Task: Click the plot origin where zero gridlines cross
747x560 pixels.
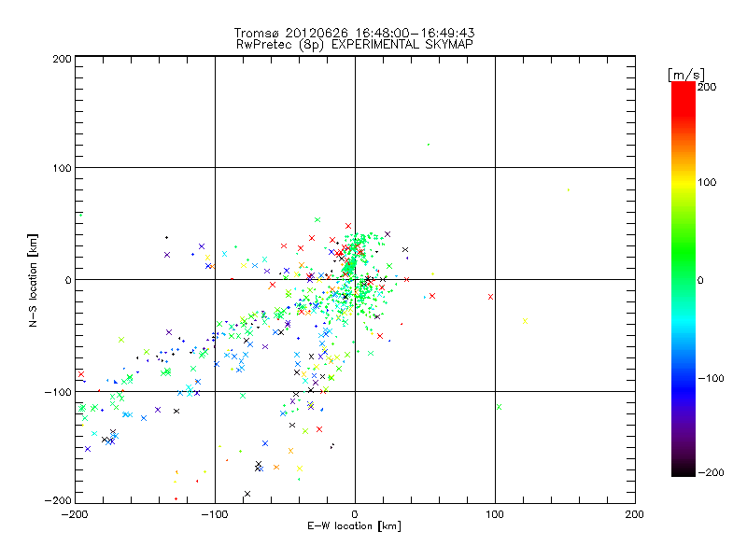Action: 355,279
